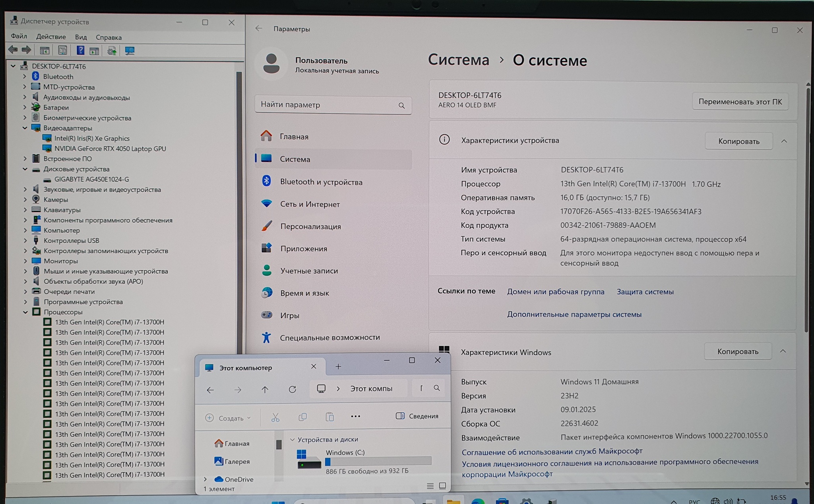
Task: Click the Device Manager back arrow toolbar icon
Action: coord(13,50)
